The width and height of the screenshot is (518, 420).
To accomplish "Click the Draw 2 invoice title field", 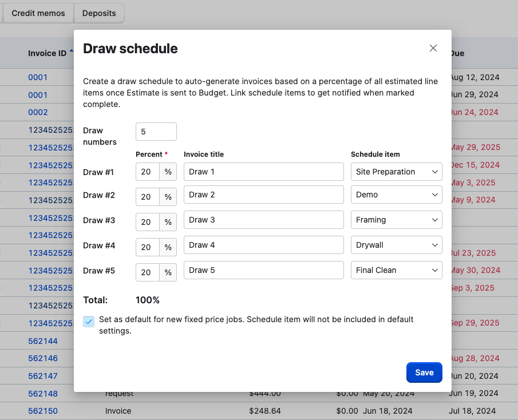I will 263,195.
